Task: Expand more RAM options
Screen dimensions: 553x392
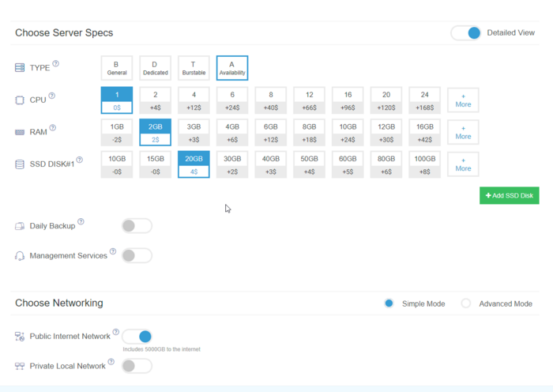Action: point(463,132)
